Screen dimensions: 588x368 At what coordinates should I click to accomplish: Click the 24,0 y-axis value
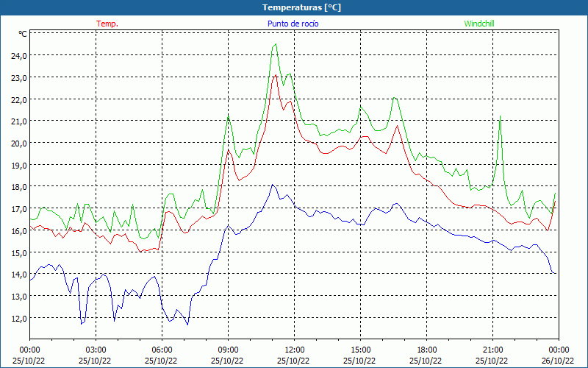[19, 56]
